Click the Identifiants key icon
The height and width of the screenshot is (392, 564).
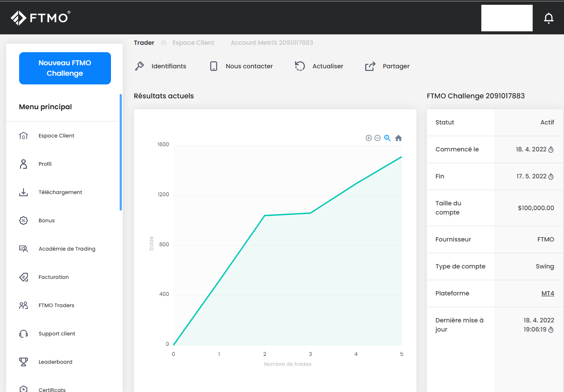[x=140, y=66]
